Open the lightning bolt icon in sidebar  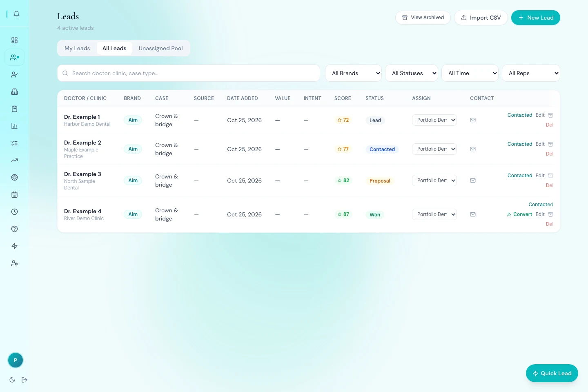tap(14, 246)
